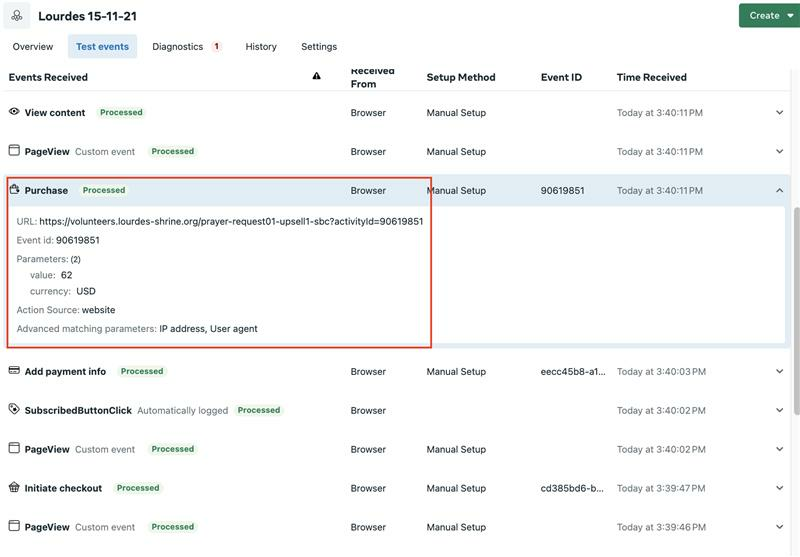Click the Purchase shopping bag icon
The image size is (800, 557).
14,190
